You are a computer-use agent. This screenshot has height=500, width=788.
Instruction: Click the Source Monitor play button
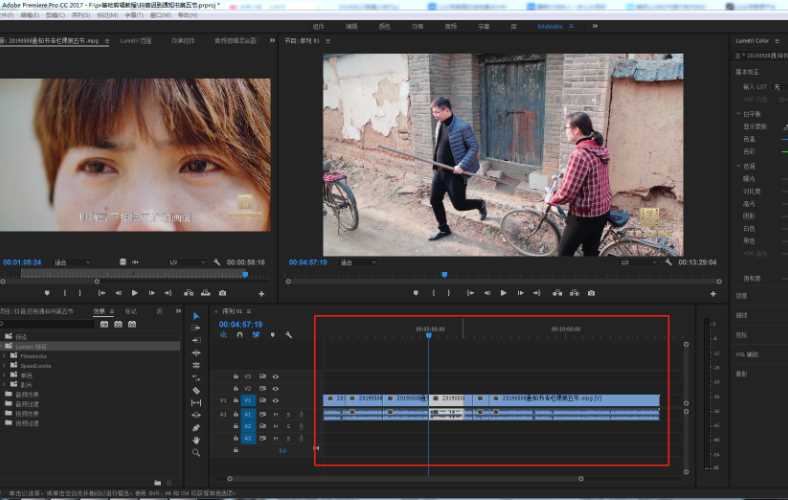tap(134, 293)
